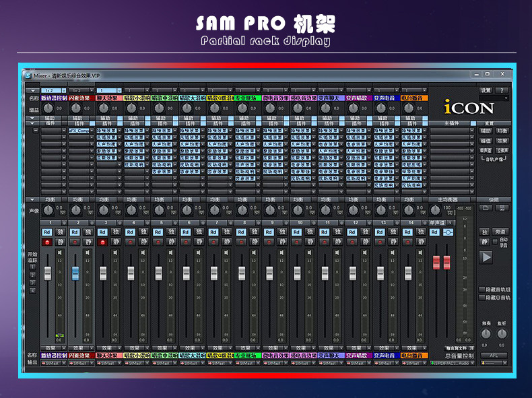This screenshot has width=532, height=398.
Task: Click the pan knob on channel 3
Action: [x=104, y=210]
